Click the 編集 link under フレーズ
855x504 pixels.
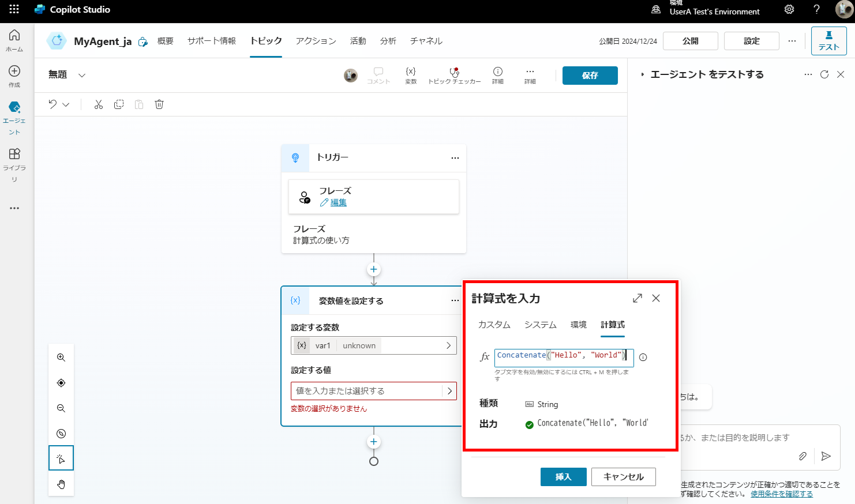click(x=338, y=202)
